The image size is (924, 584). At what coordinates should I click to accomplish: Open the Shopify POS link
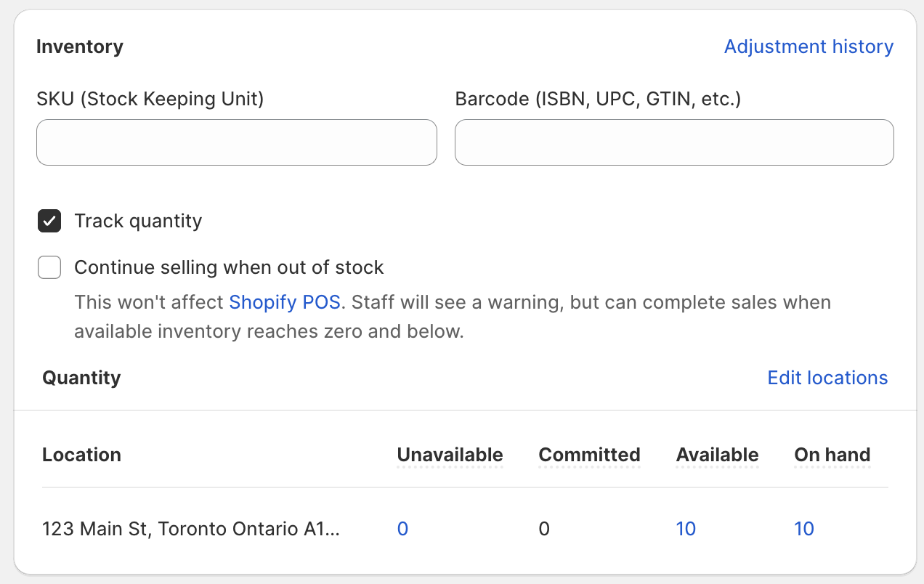coord(284,302)
